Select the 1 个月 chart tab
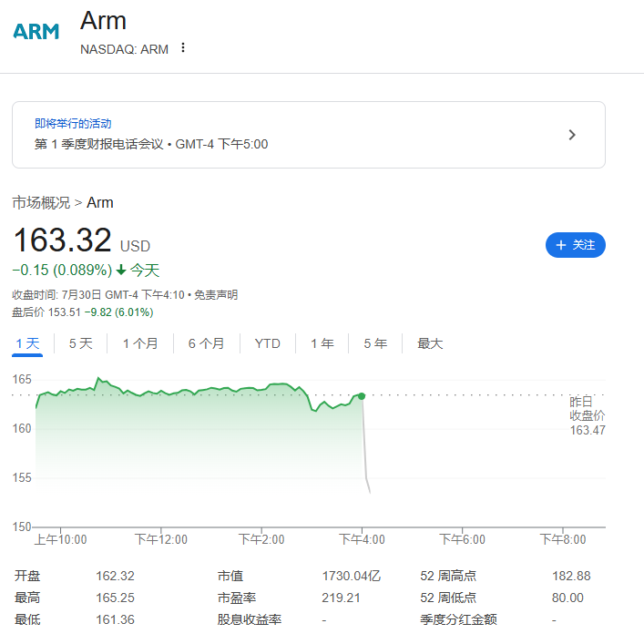 pyautogui.click(x=140, y=343)
